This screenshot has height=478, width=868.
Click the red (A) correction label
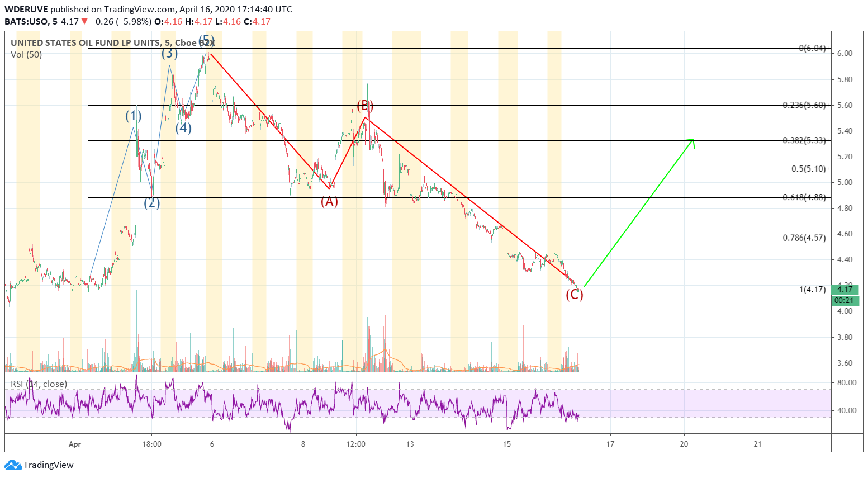329,201
